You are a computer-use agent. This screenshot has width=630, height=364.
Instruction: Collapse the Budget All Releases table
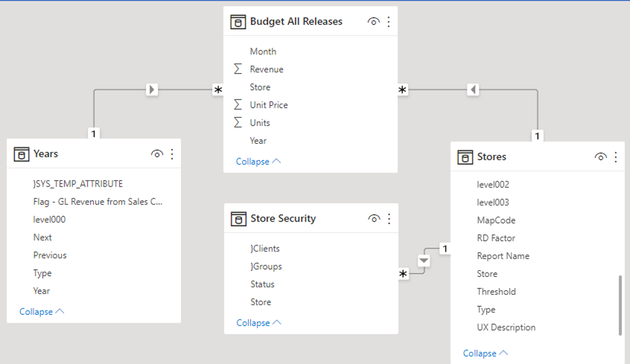[258, 162]
